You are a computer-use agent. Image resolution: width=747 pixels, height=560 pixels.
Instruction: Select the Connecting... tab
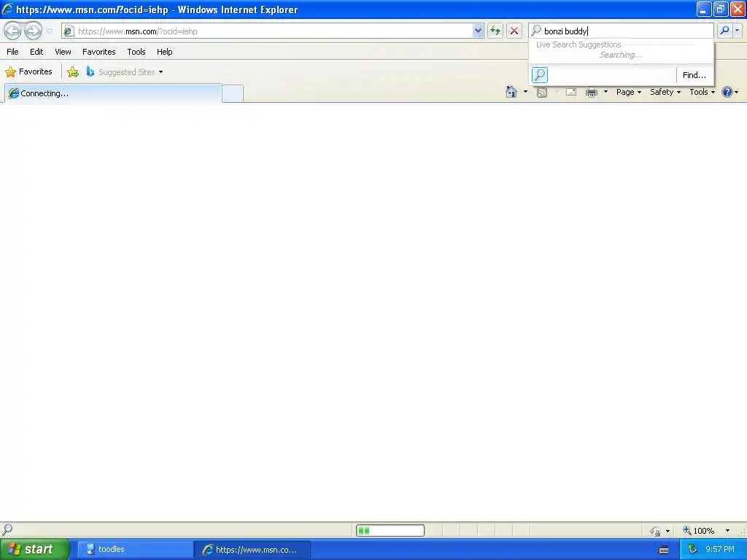113,93
